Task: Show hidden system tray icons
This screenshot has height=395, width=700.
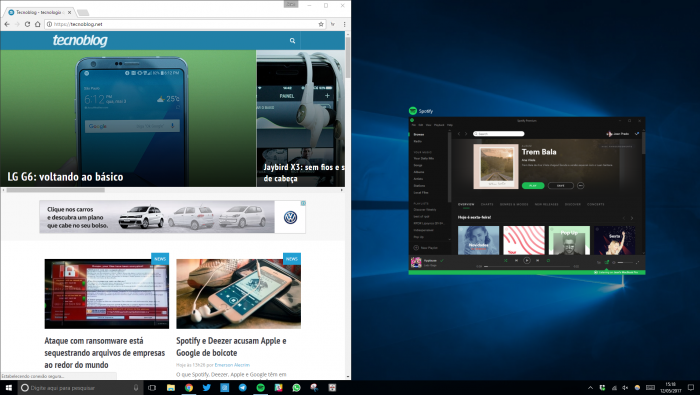Action: [x=590, y=388]
